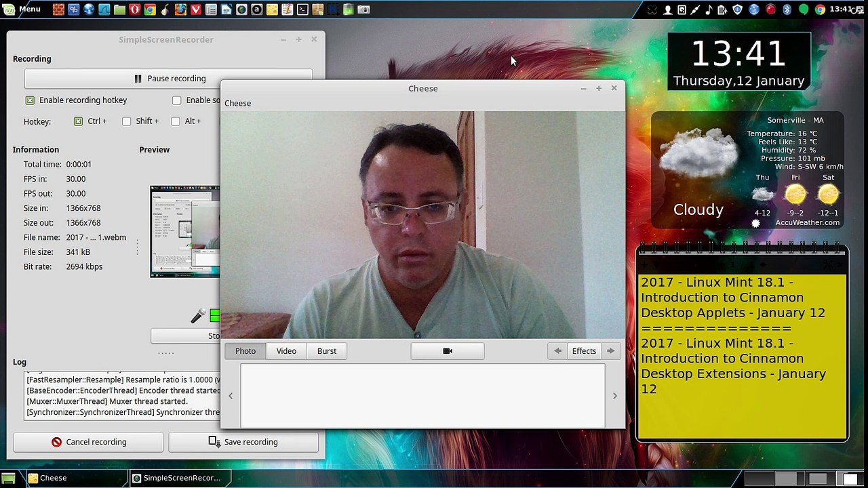Image resolution: width=868 pixels, height=488 pixels.
Task: Switch to SimpleScreenRecorder in the window list
Action: (180, 478)
